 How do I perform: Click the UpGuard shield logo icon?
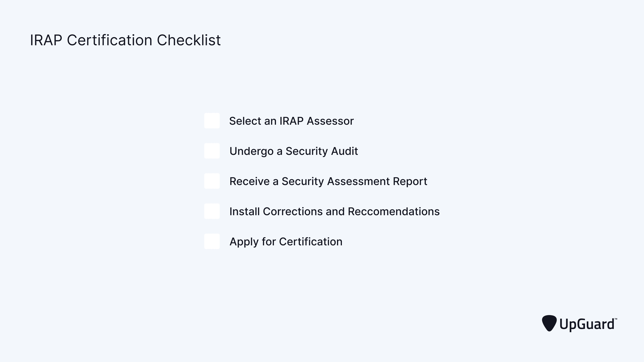pos(549,323)
